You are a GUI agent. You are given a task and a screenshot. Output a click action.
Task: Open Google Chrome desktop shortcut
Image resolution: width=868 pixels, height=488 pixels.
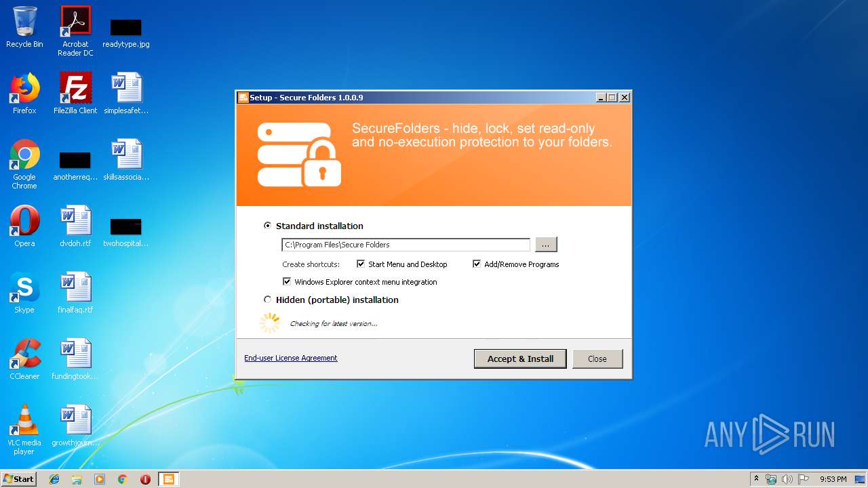coord(24,164)
